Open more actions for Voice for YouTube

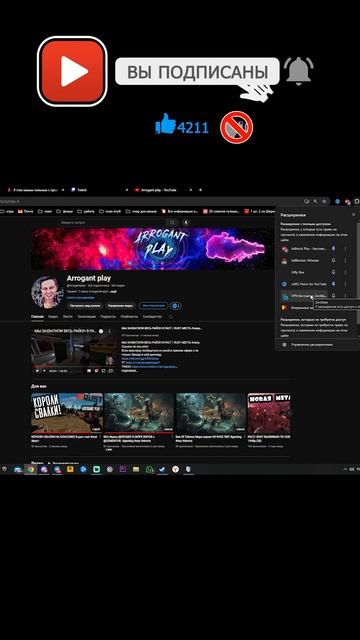[345, 284]
